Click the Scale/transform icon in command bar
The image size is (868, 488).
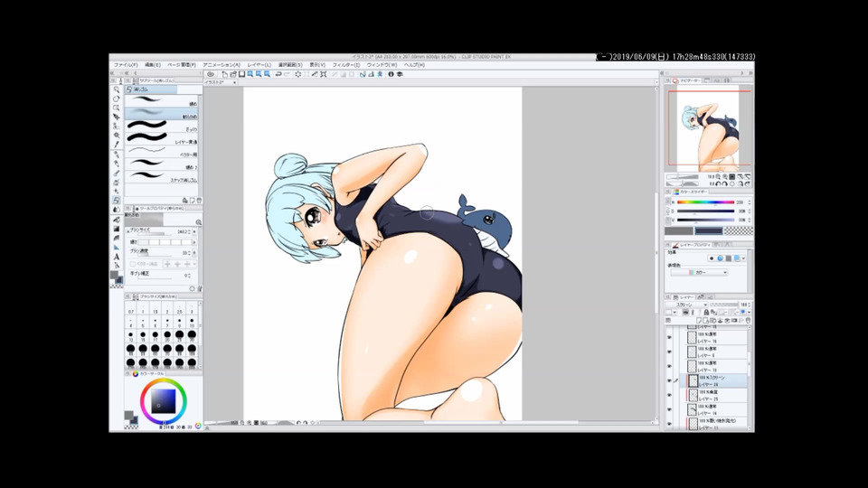(324, 74)
